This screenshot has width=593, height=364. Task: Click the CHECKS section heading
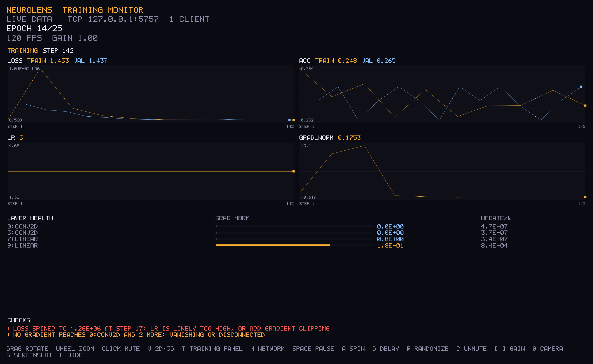pyautogui.click(x=19, y=320)
